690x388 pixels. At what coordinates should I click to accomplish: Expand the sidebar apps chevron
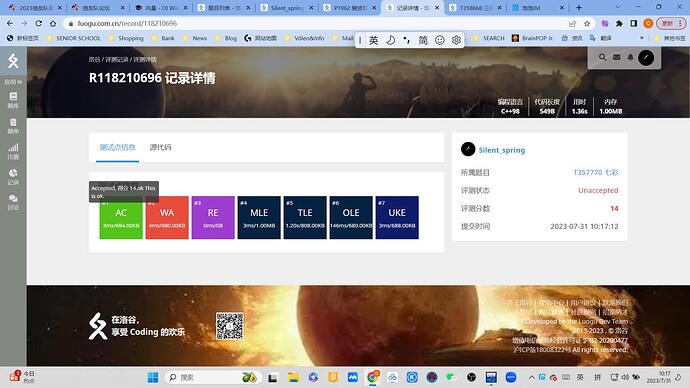click(13, 82)
